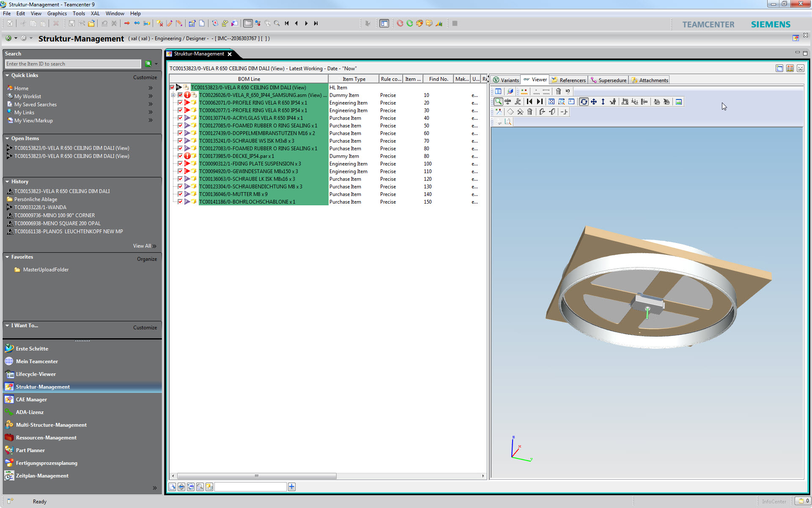Open the Graphics menu
This screenshot has width=812, height=508.
click(x=57, y=14)
